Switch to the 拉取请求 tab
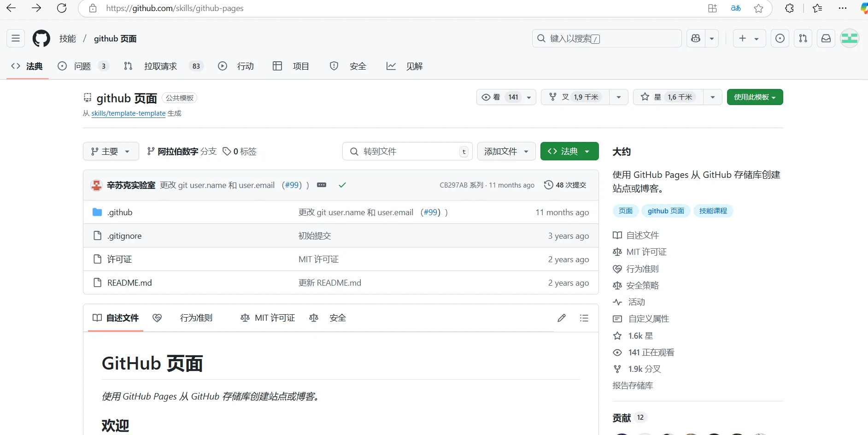Viewport: 868px width, 435px height. tap(160, 66)
